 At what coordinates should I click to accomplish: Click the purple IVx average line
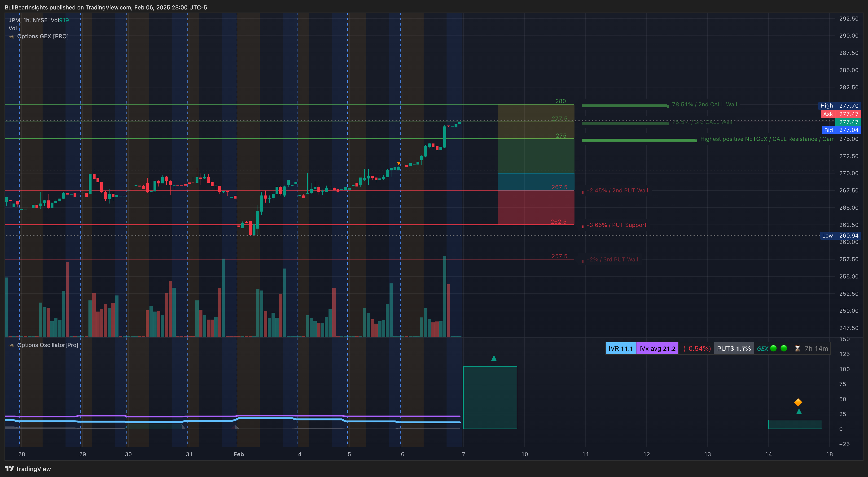tap(232, 416)
